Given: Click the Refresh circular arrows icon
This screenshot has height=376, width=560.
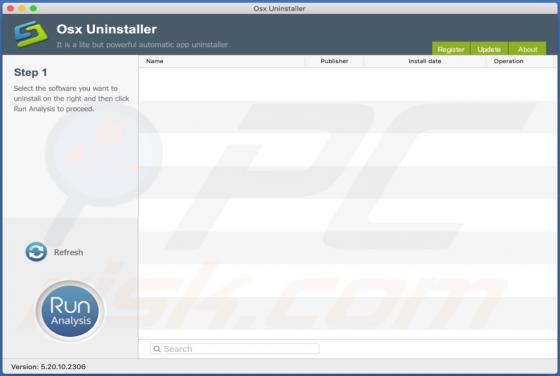Looking at the screenshot, I should click(x=36, y=252).
